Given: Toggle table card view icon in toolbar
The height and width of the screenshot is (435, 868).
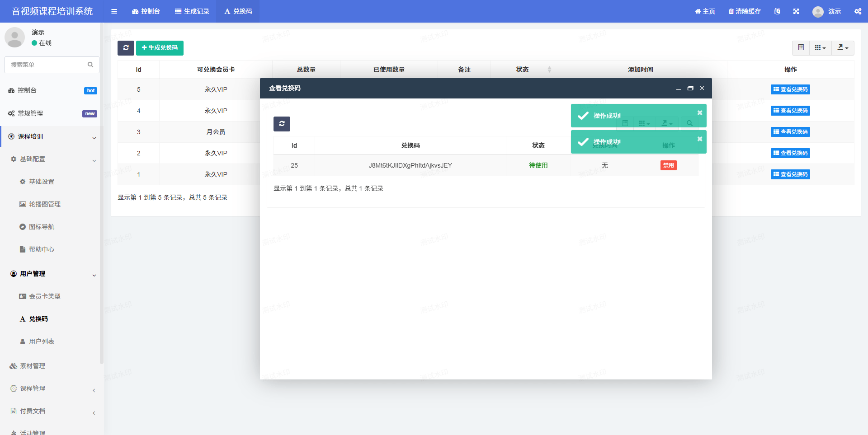Looking at the screenshot, I should coord(801,48).
